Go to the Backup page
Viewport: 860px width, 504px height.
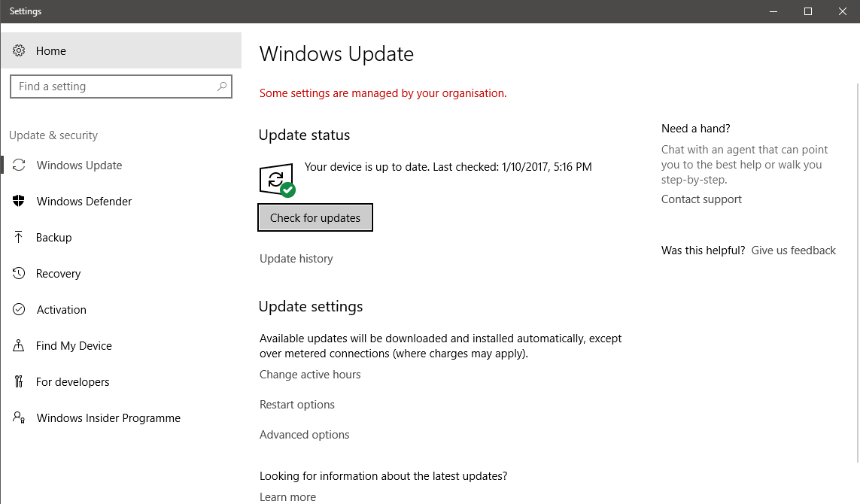click(120, 238)
